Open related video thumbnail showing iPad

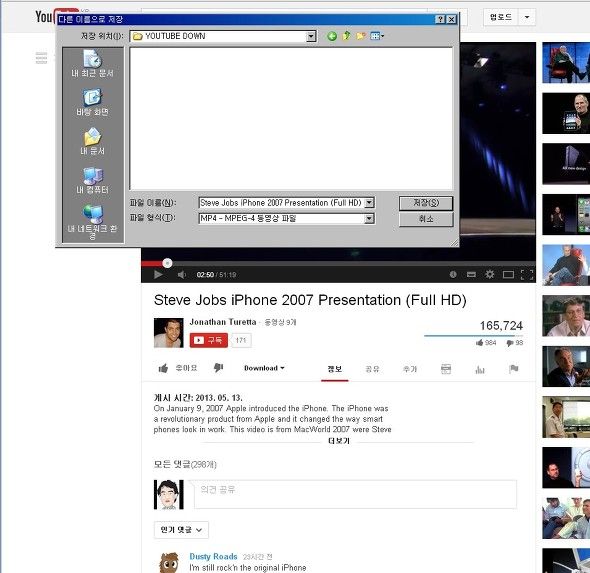[x=566, y=113]
